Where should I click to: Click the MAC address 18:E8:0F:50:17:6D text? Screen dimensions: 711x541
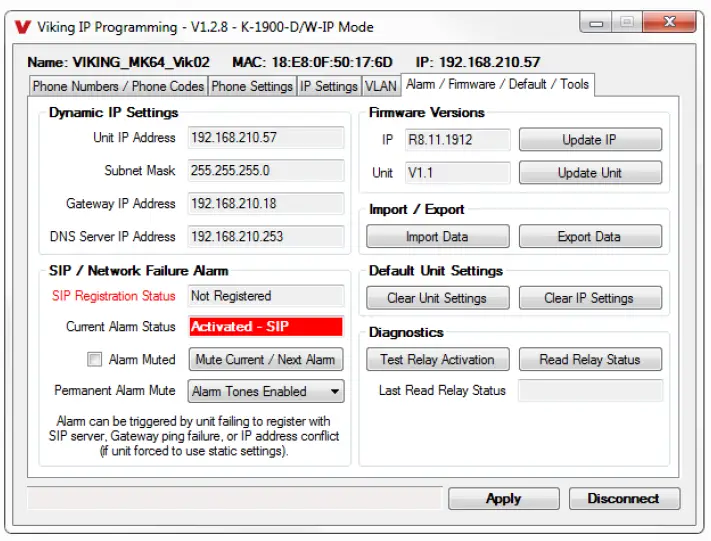[x=312, y=62]
